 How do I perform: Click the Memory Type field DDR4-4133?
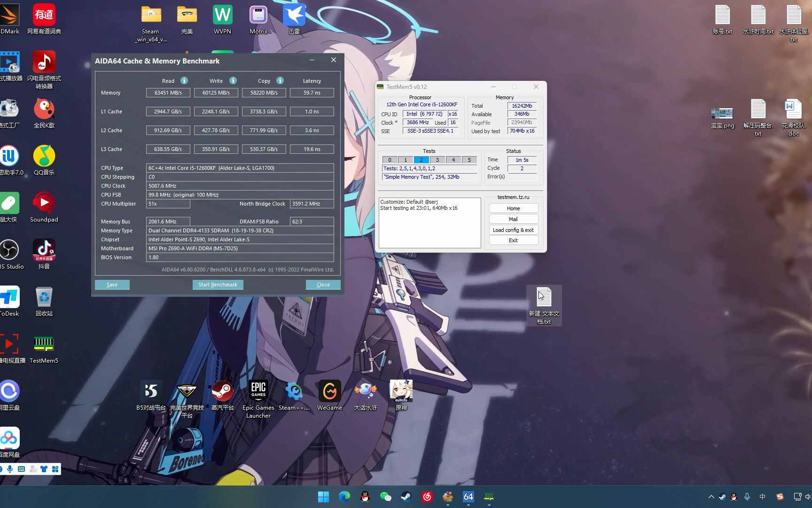(240, 230)
